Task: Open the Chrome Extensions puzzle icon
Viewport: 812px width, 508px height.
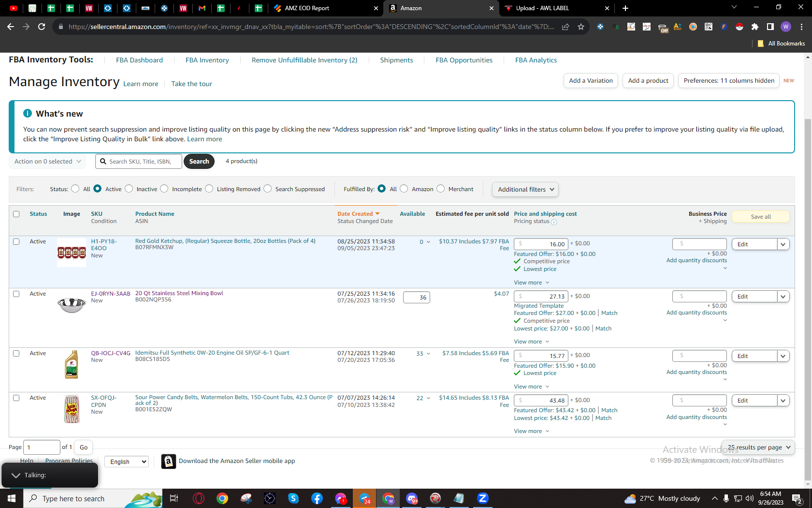Action: pyautogui.click(x=755, y=27)
